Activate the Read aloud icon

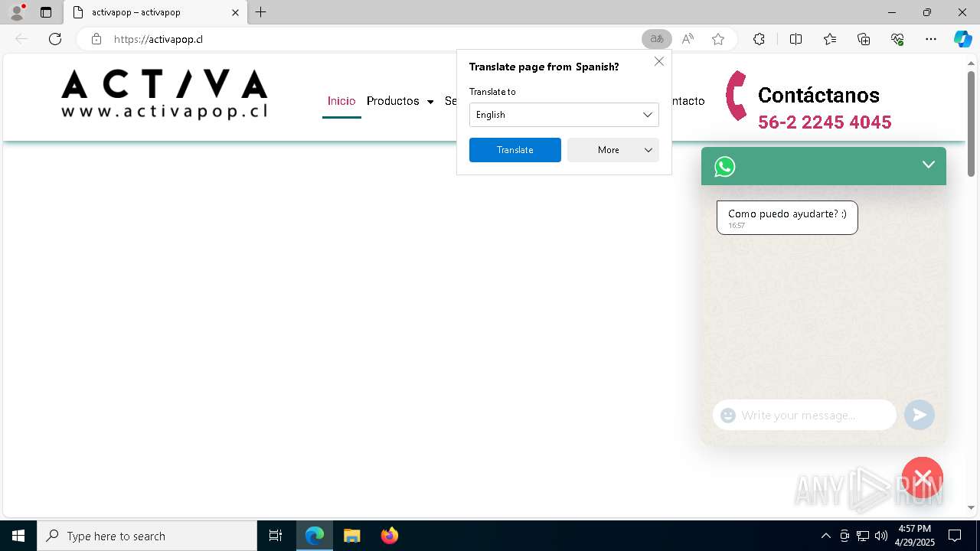click(688, 39)
